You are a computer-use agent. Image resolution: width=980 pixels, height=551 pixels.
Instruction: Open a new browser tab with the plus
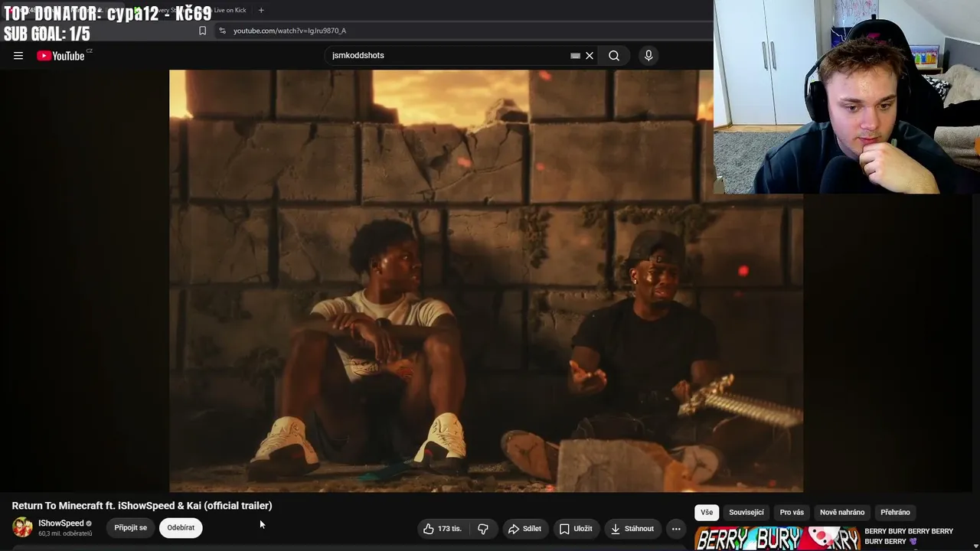pos(261,10)
